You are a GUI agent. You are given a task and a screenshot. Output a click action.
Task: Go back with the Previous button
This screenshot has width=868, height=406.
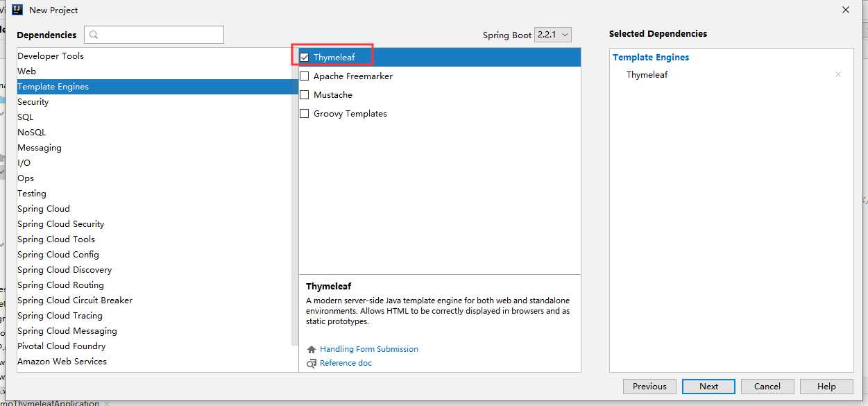tap(649, 387)
